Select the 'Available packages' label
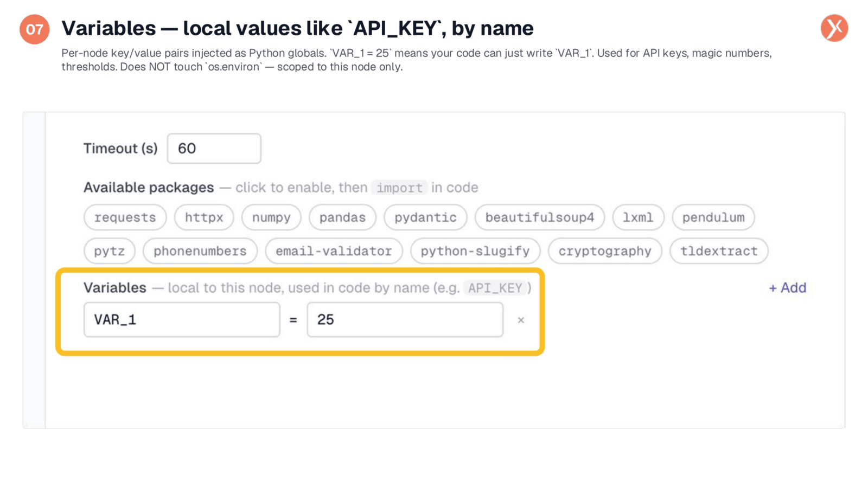This screenshot has height=488, width=868. point(149,188)
